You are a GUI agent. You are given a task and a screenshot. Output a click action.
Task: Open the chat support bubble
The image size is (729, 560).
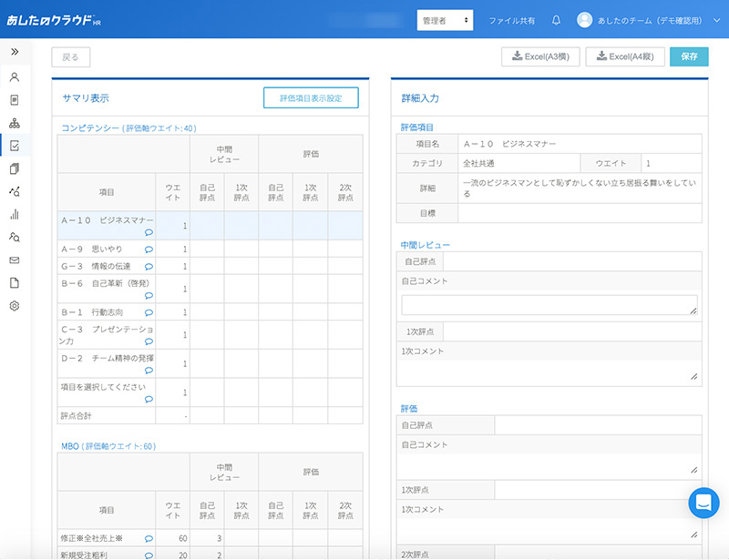click(703, 503)
